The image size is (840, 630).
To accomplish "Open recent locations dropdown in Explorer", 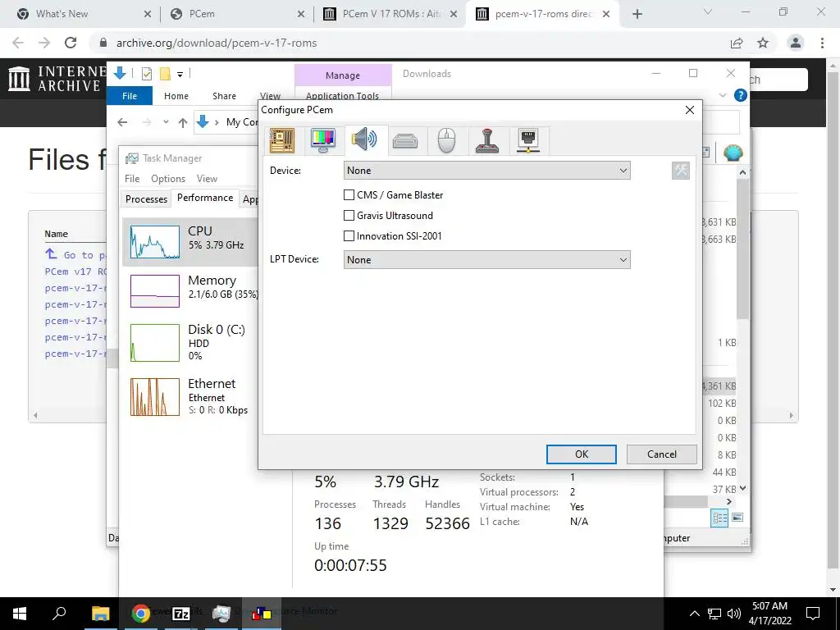I will point(166,122).
